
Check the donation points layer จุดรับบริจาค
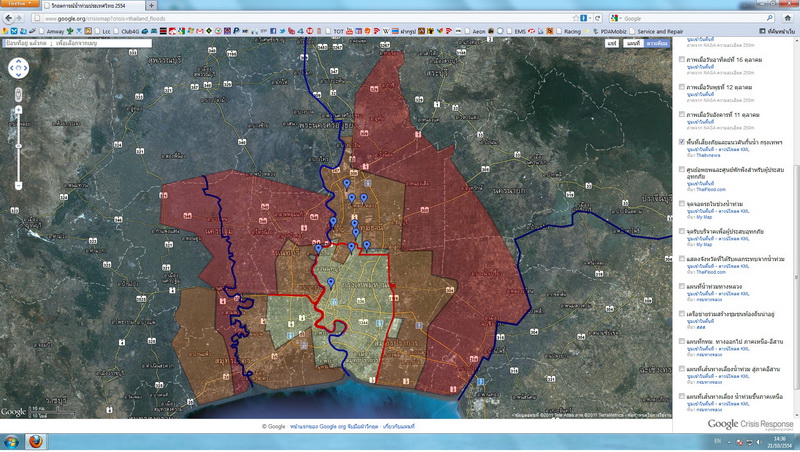tap(682, 232)
